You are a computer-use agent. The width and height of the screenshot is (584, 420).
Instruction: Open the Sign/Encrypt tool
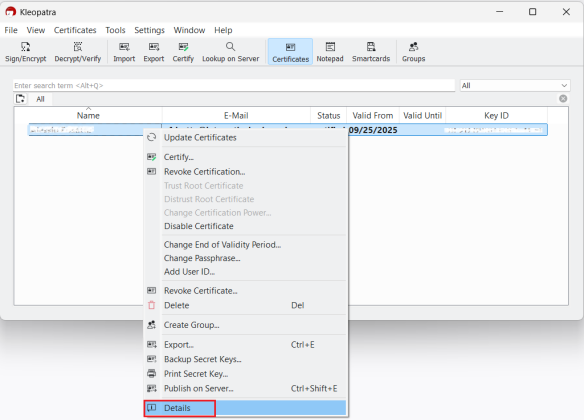click(25, 52)
